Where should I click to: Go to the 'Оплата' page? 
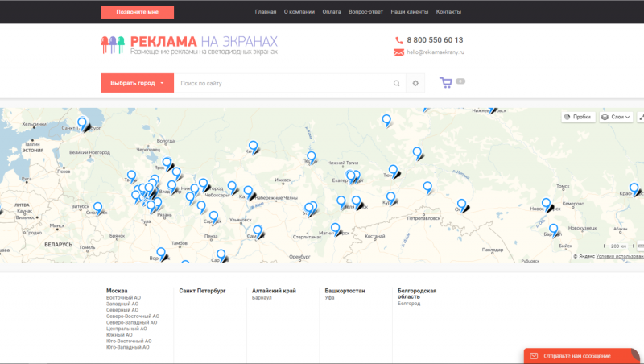point(332,12)
